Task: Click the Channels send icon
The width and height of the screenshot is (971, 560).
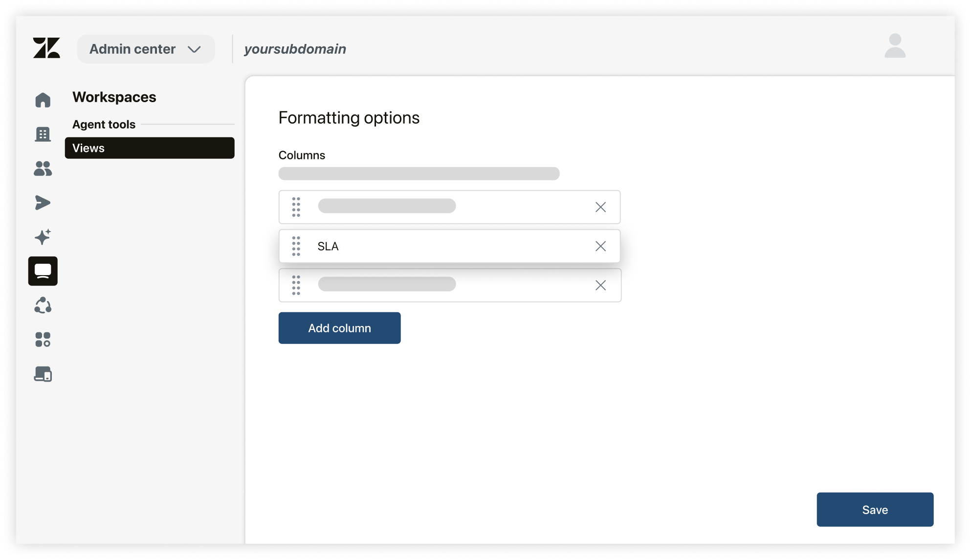Action: (x=43, y=202)
